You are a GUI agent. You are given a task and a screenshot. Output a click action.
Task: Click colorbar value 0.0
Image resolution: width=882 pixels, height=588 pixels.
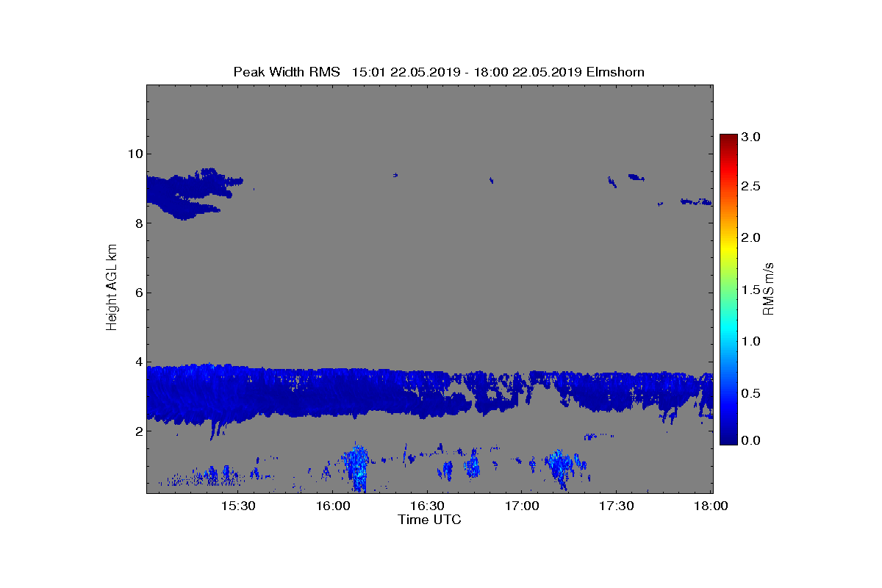pyautogui.click(x=750, y=440)
